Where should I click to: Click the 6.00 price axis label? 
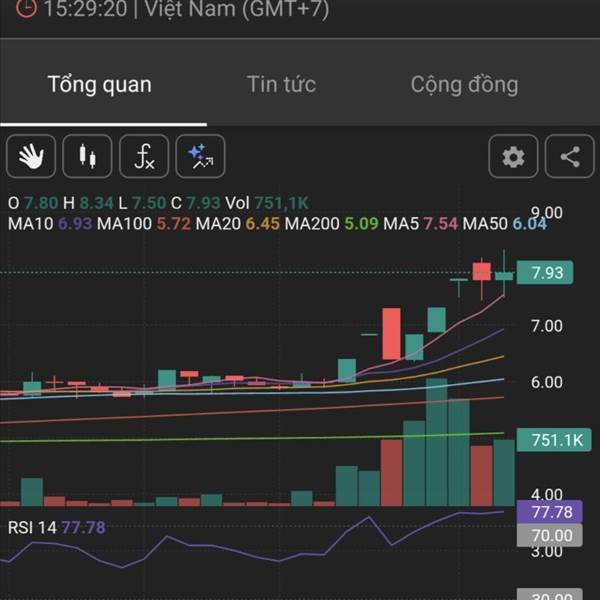click(x=547, y=382)
